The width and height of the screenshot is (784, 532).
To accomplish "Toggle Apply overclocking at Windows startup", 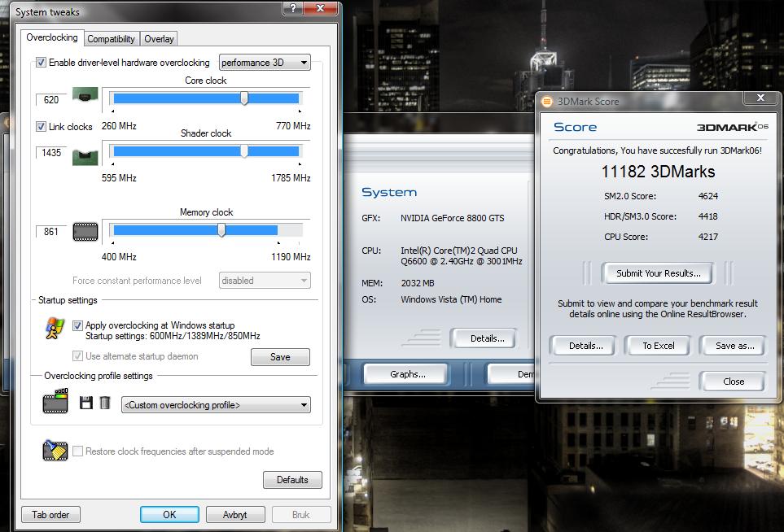I will 77,325.
